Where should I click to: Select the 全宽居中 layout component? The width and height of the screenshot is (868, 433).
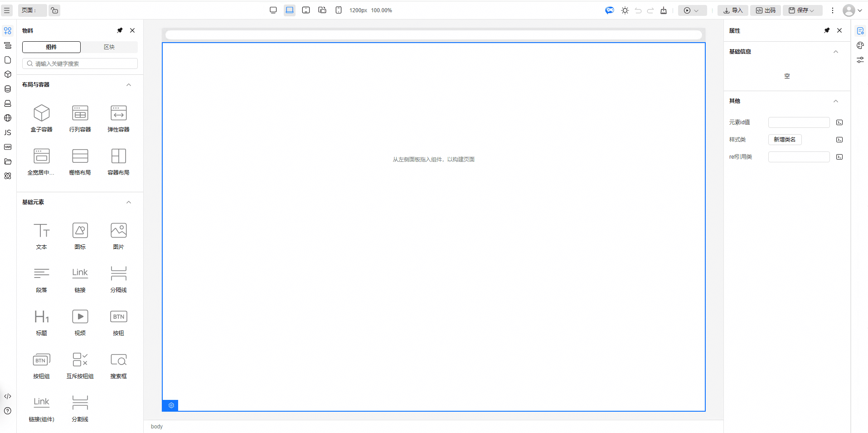(x=42, y=161)
